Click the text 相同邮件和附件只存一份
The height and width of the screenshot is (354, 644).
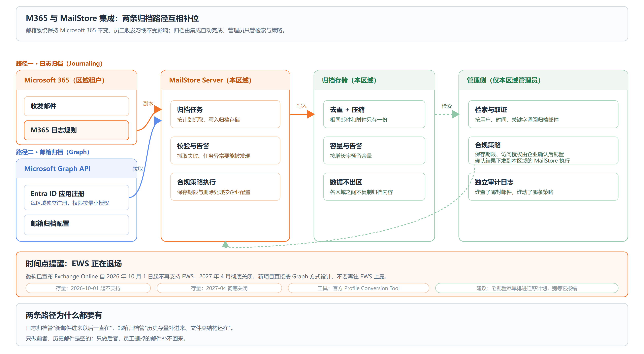pyautogui.click(x=358, y=120)
